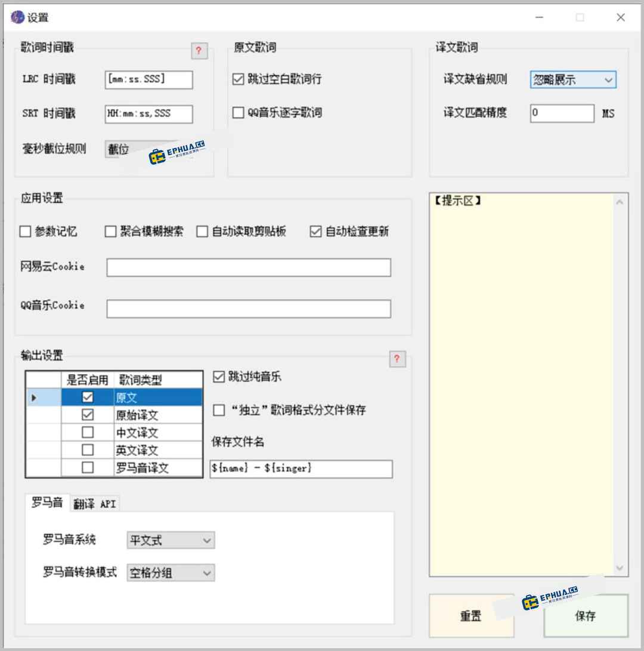The image size is (644, 651).
Task: Check the 英文译文 row enable checkbox
Action: click(x=88, y=450)
